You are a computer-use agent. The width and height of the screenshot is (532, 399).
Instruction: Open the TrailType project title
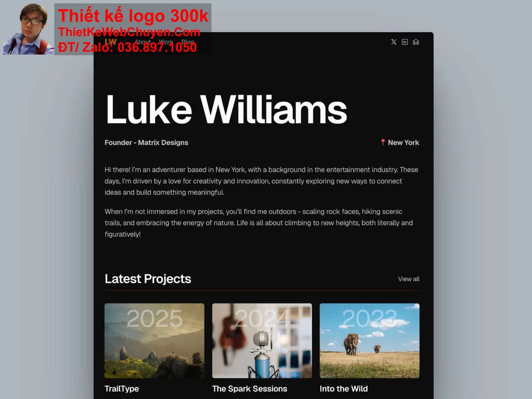coord(122,389)
